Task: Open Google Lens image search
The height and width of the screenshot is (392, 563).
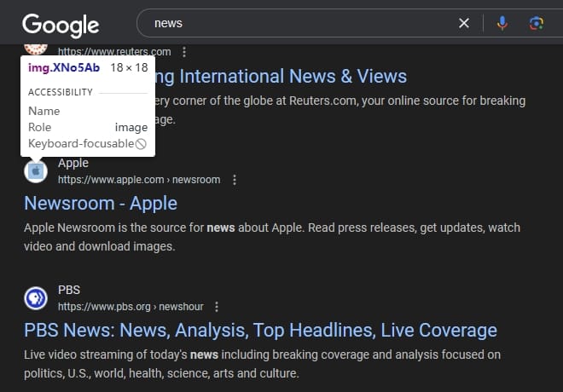Action: tap(537, 23)
